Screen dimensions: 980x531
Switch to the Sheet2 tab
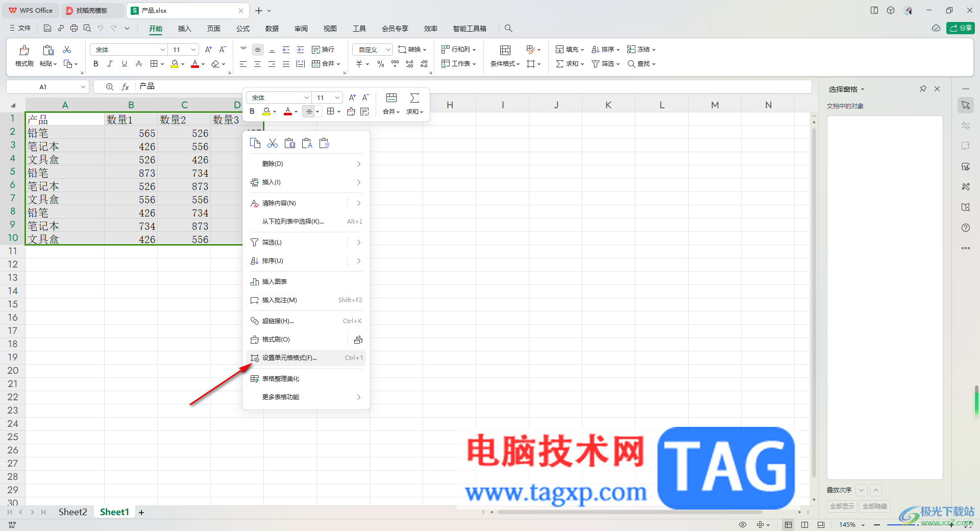[x=72, y=512]
